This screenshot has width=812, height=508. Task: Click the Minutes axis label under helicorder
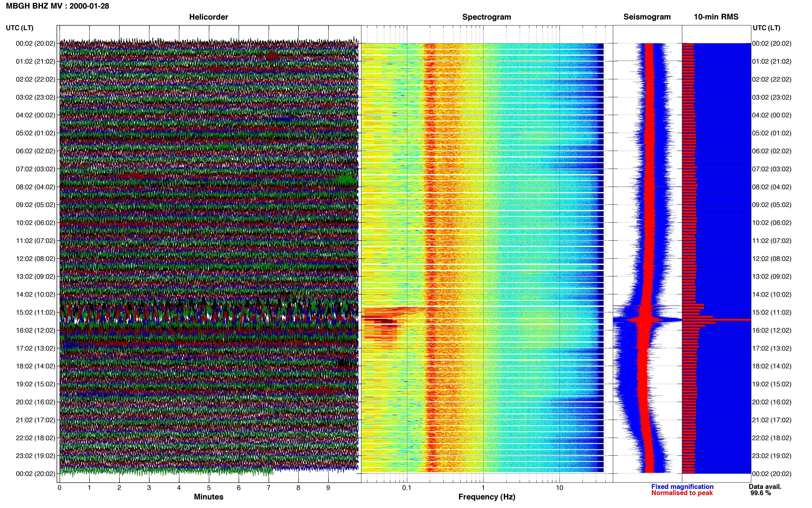pos(209,497)
